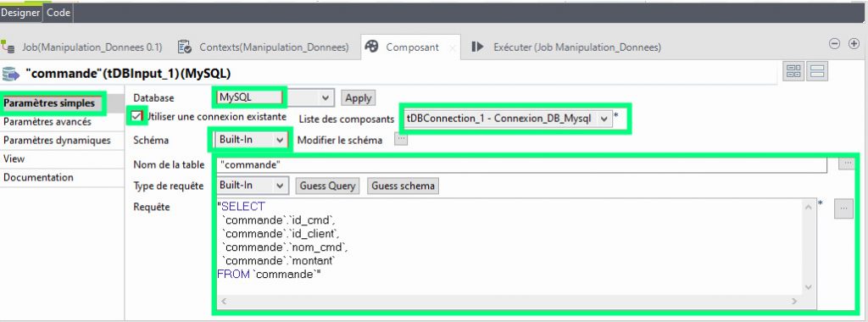
Task: Open the Exécuter job tab
Action: pos(566,47)
